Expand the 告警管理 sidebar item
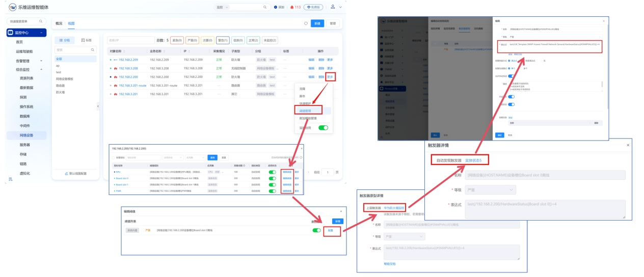 pyautogui.click(x=41, y=61)
